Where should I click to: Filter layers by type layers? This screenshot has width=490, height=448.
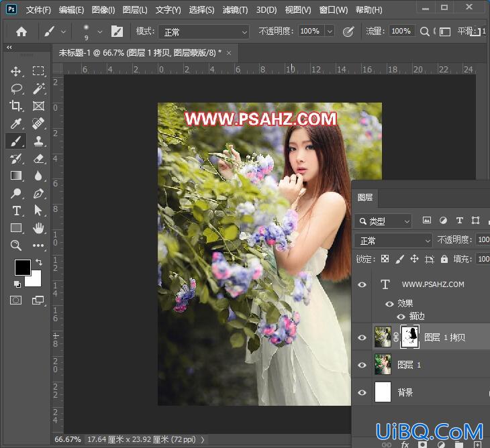459,221
